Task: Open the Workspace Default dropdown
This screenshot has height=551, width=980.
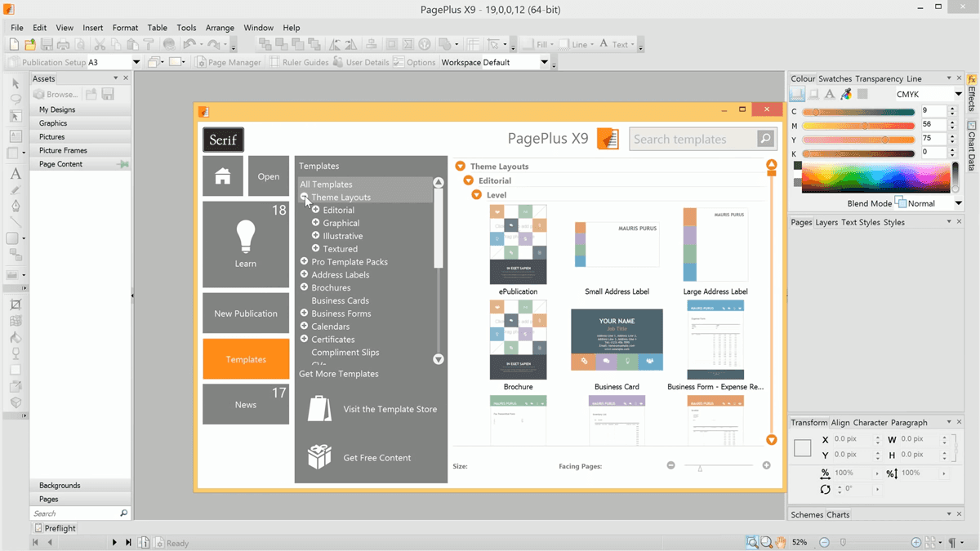Action: [544, 62]
